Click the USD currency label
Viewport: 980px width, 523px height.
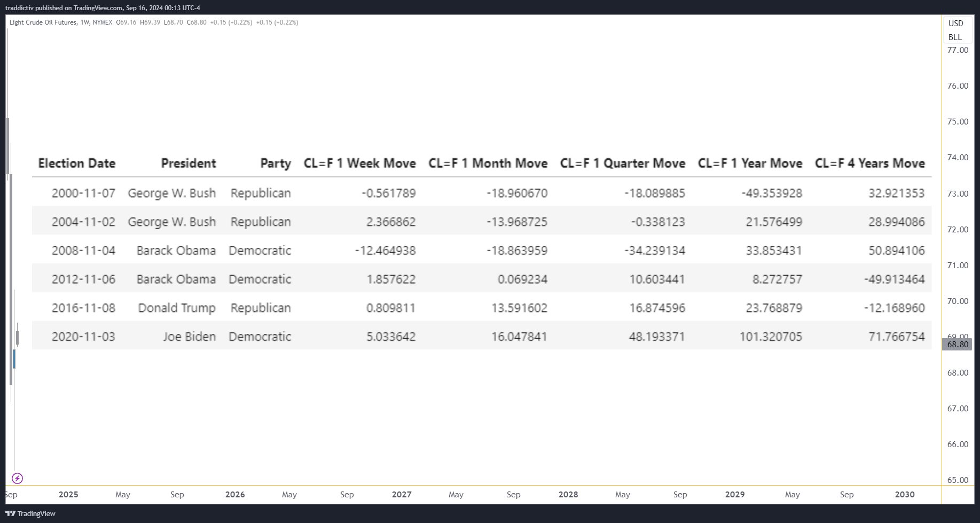point(955,24)
